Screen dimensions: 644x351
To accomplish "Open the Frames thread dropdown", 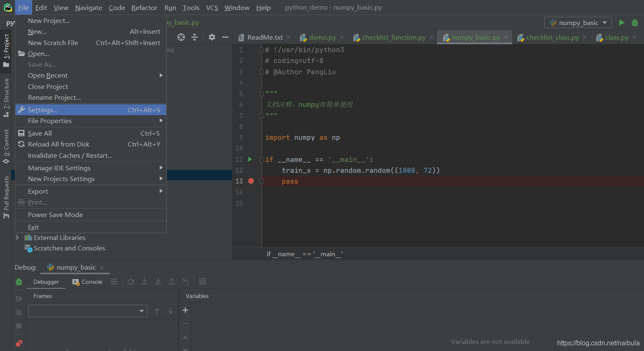I will coord(88,311).
